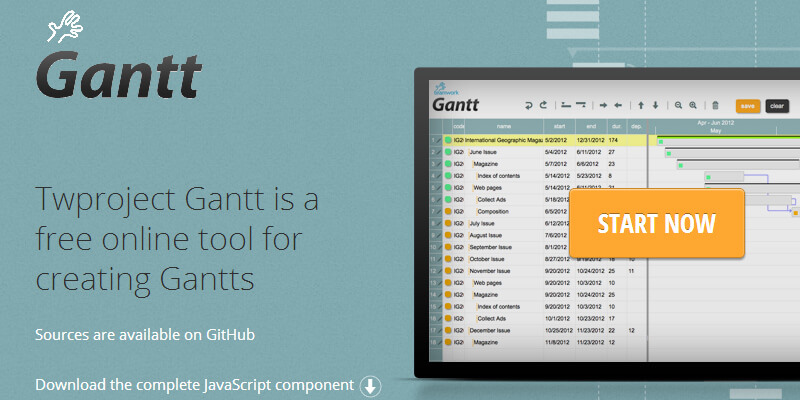This screenshot has width=800, height=400.
Task: Click the Download the complete JavaScript component link
Action: 194,385
